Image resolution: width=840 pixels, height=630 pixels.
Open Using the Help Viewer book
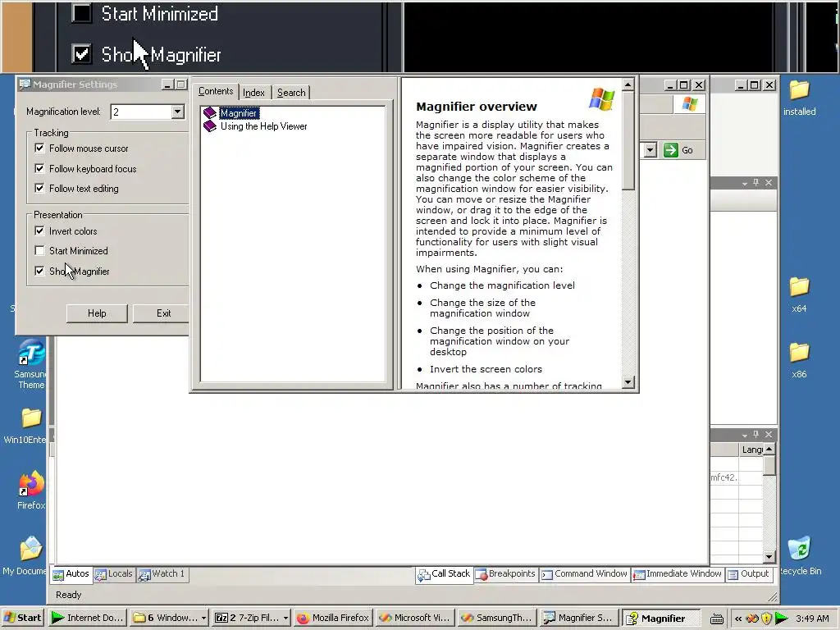263,126
